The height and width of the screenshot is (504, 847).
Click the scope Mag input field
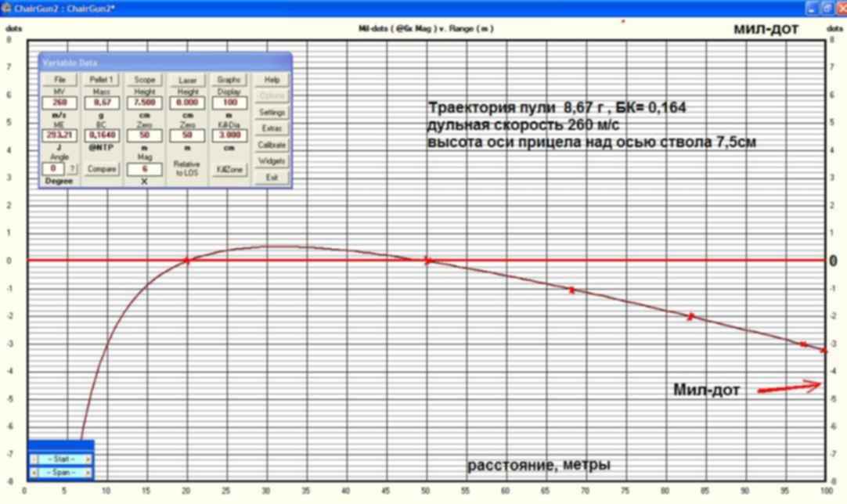[x=144, y=169]
